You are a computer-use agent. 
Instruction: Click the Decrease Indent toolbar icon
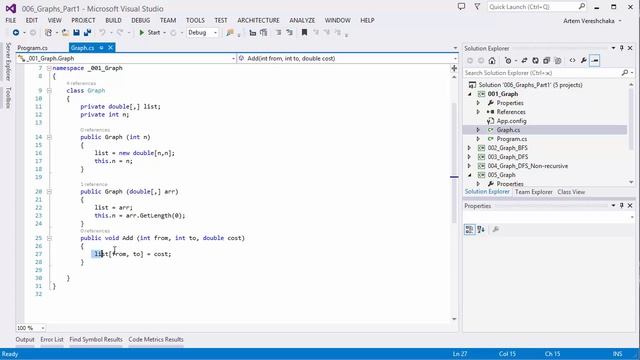click(x=278, y=33)
